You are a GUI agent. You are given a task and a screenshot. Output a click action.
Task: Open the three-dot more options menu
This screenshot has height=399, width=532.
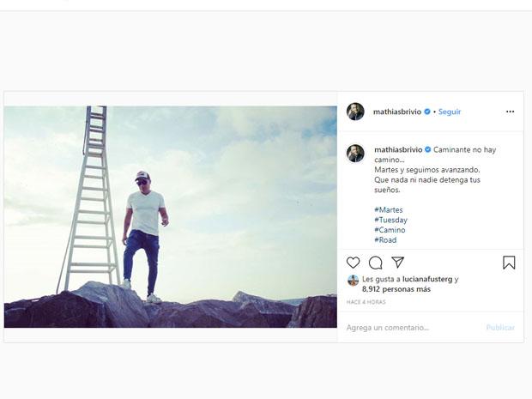pos(510,112)
